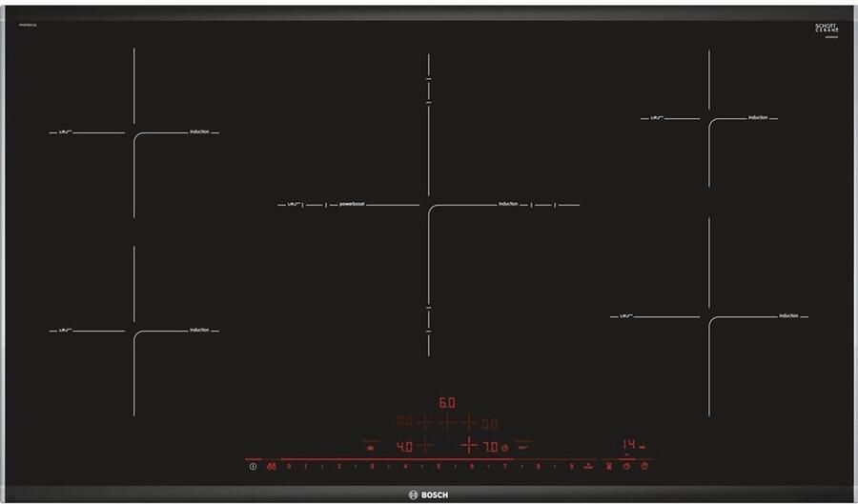Tap the icon left of the clock timer
The height and width of the screenshot is (504, 858).
coord(608,466)
